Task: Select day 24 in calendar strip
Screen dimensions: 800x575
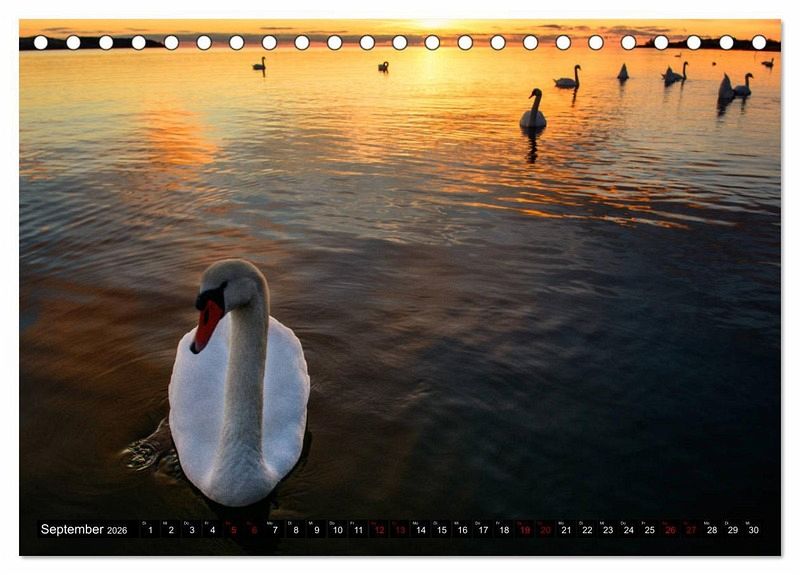Action: [629, 530]
